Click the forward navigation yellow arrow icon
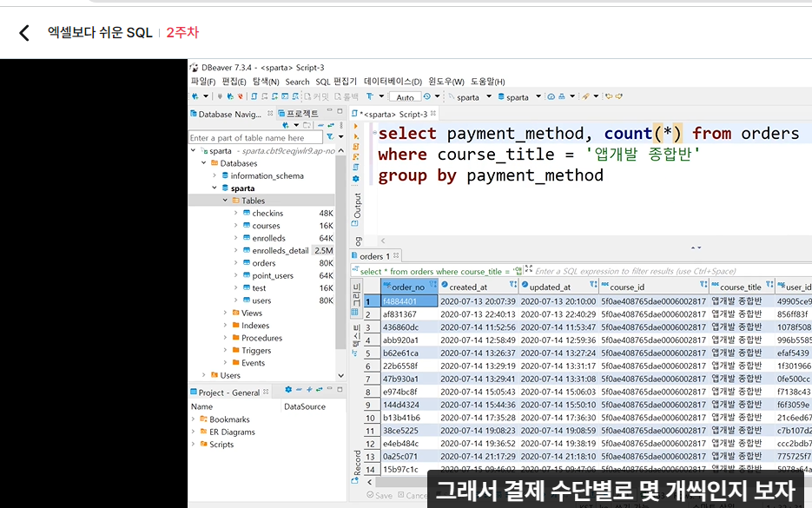Screen dimensions: 812x508 (x=619, y=96)
